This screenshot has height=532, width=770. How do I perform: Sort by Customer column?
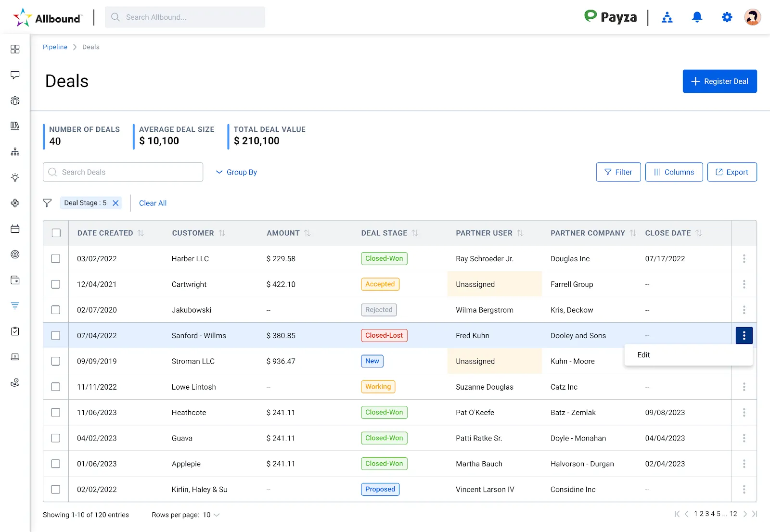[x=222, y=233]
